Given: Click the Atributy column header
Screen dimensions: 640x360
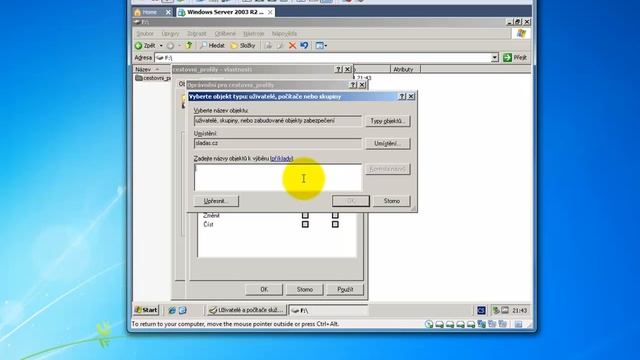Looking at the screenshot, I should [405, 69].
